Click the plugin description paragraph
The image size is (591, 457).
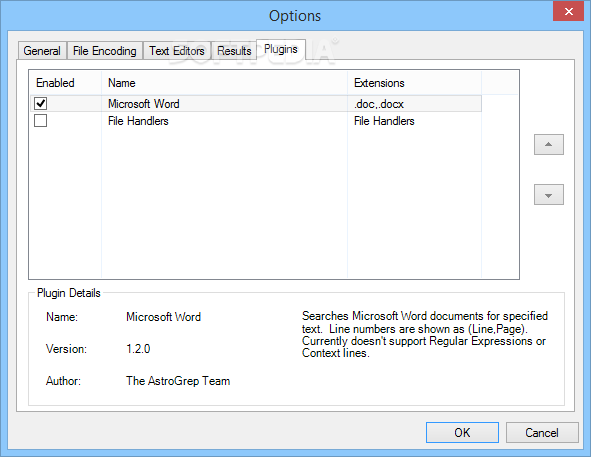tap(425, 334)
